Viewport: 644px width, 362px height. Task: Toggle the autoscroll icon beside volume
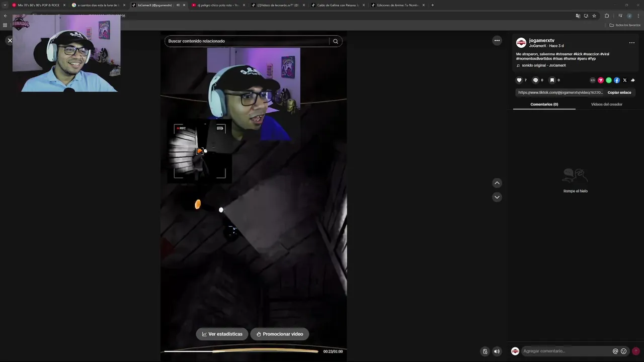tap(485, 351)
